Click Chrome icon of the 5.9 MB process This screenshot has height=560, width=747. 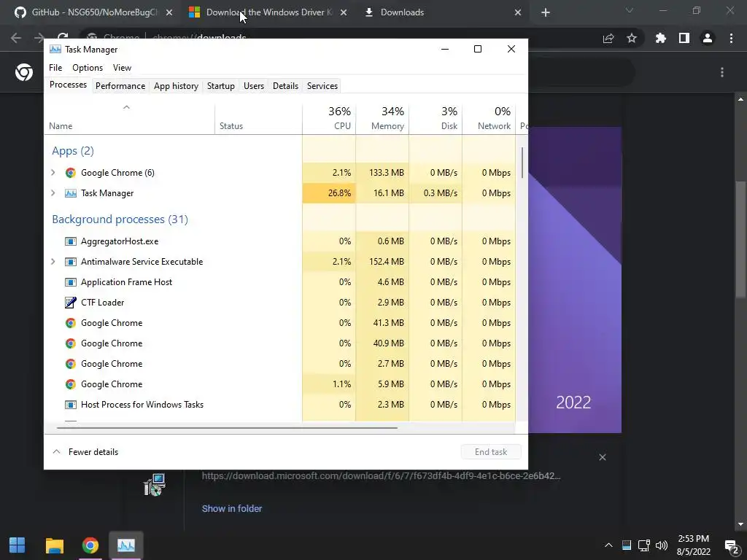click(x=71, y=384)
